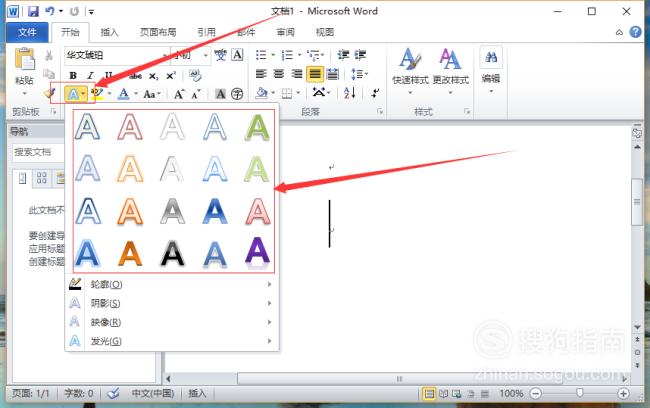This screenshot has height=408, width=650.
Task: Toggle strikethrough abc button
Action: tap(136, 76)
